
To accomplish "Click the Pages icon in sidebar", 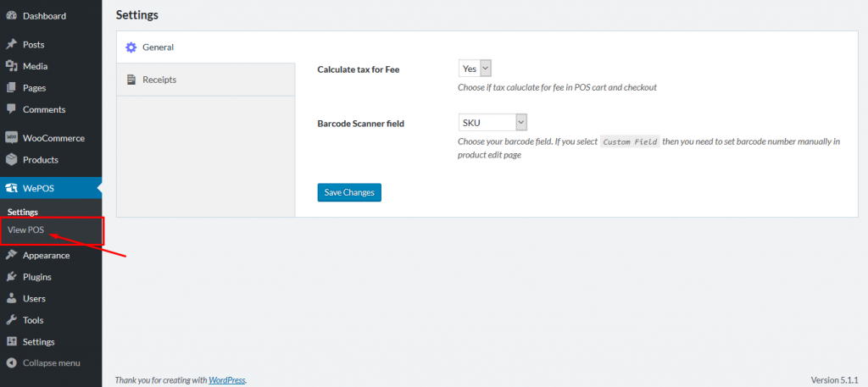I will pyautogui.click(x=11, y=88).
